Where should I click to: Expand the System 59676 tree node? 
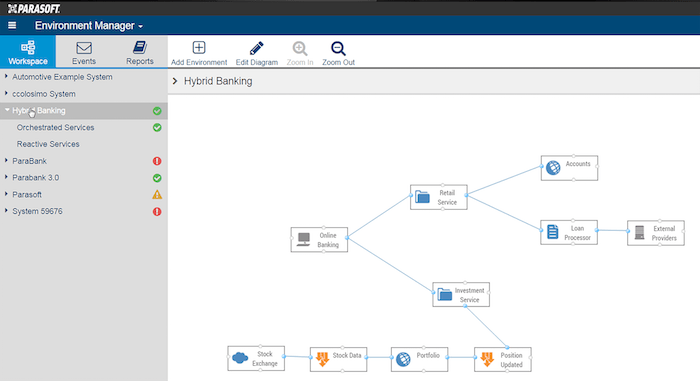click(6, 211)
